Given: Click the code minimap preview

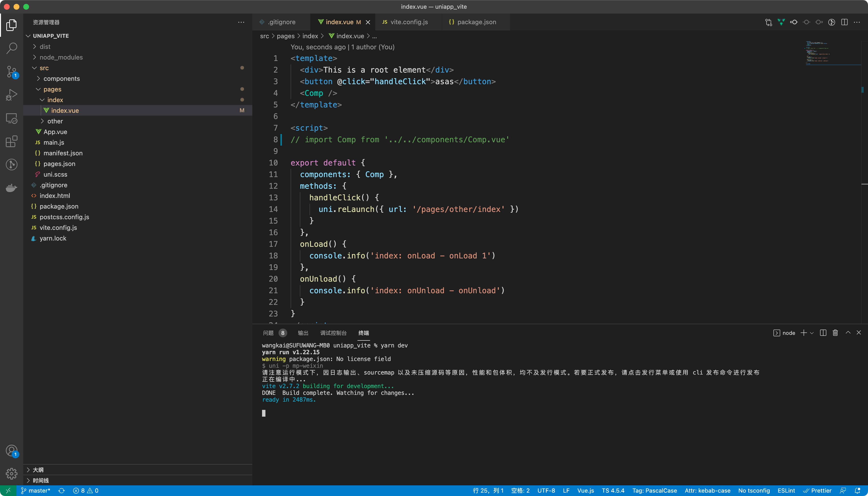Looking at the screenshot, I should 818,53.
